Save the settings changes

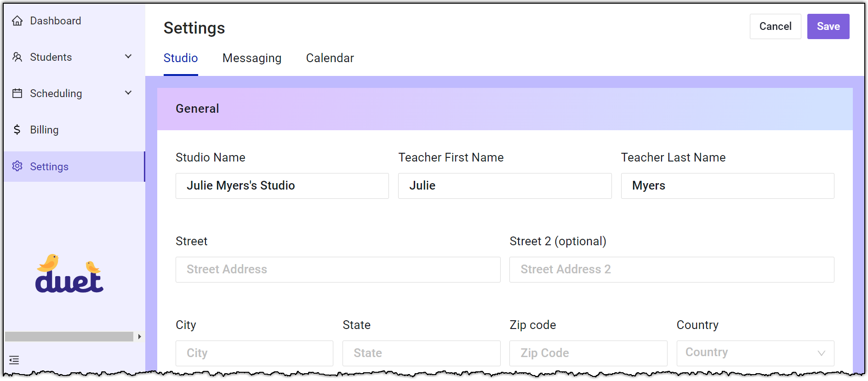pos(828,26)
